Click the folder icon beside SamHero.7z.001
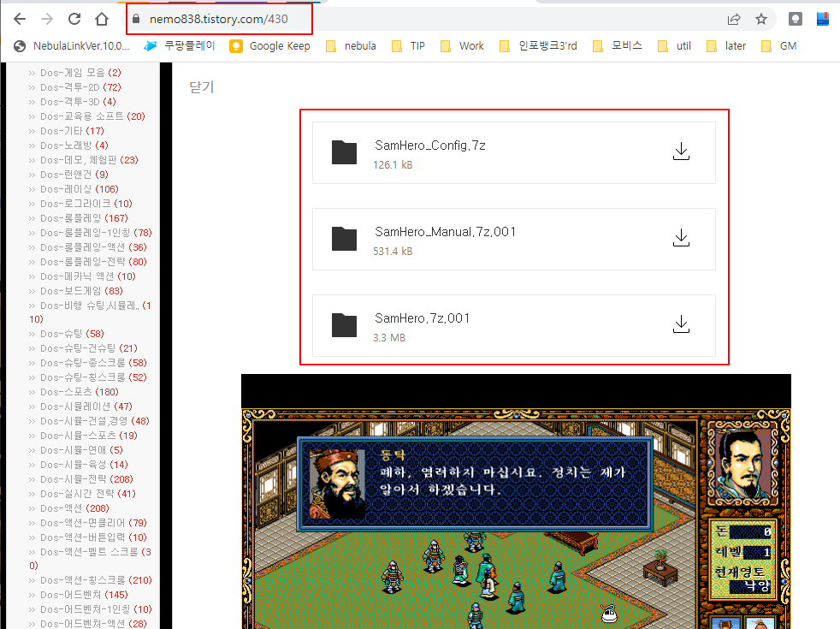Image resolution: width=840 pixels, height=629 pixels. (344, 325)
